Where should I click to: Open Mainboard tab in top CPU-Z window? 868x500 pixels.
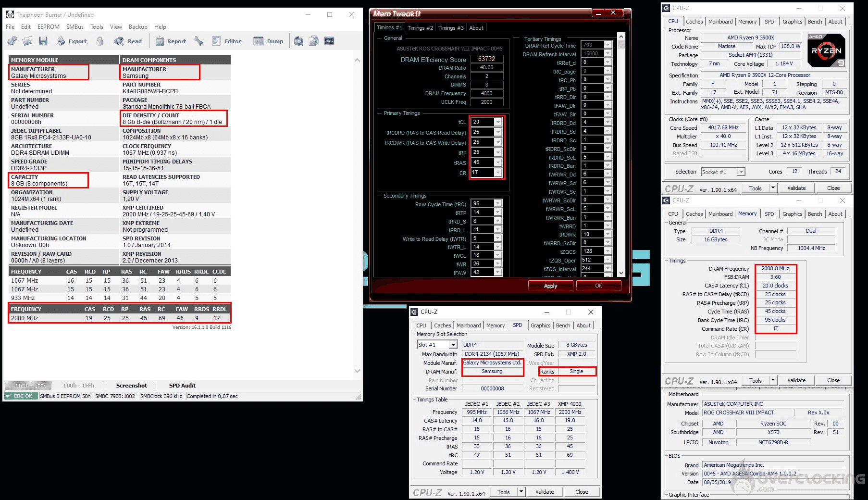click(720, 22)
